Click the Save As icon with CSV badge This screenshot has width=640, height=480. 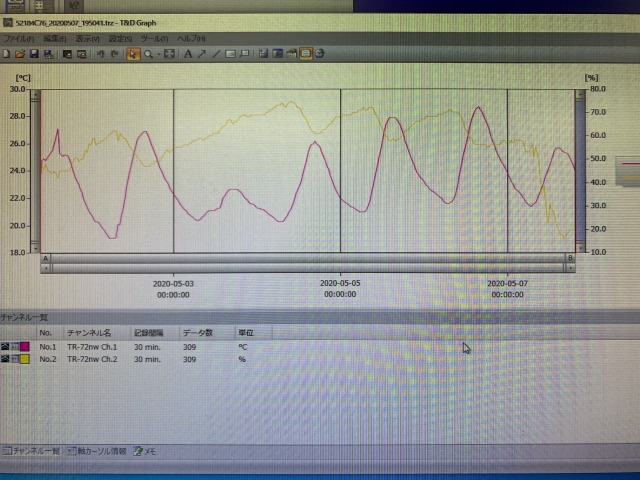point(48,54)
